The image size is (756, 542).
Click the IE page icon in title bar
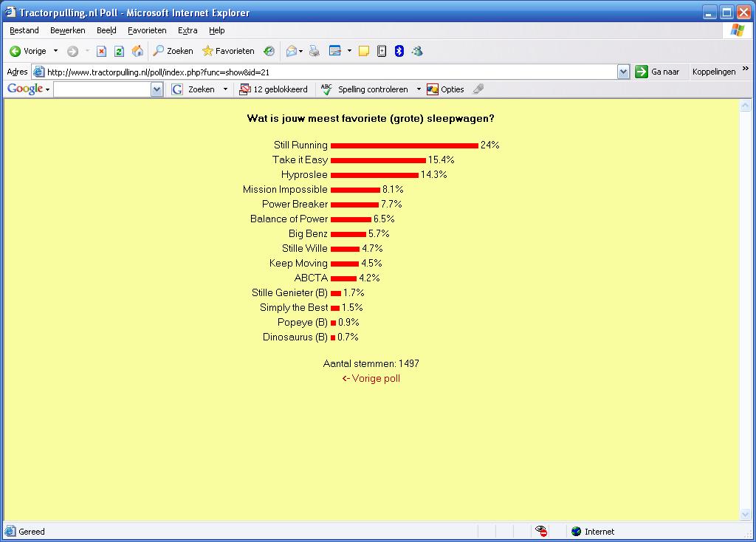pos(10,12)
